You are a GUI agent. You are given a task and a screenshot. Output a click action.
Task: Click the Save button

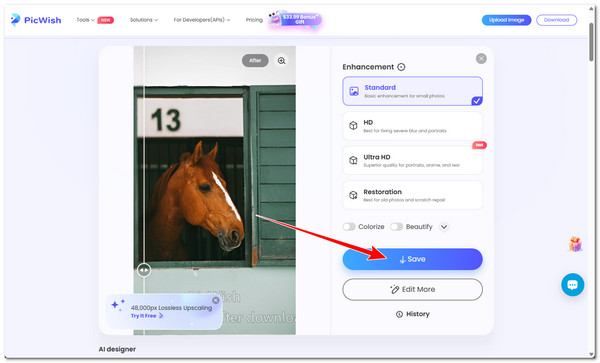tap(412, 259)
